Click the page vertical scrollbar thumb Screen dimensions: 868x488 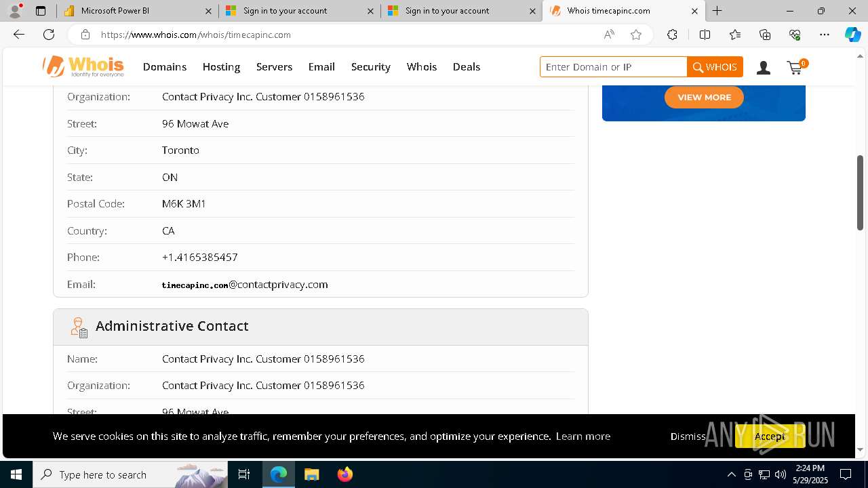coord(860,192)
